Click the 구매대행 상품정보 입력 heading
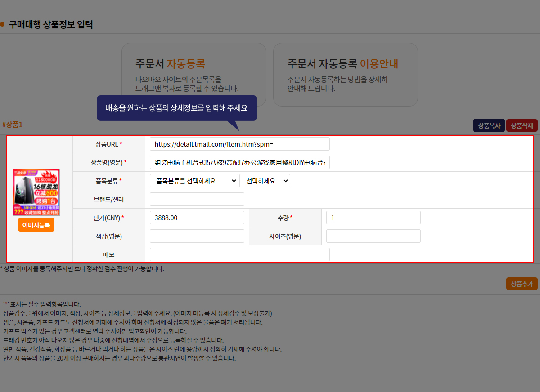The width and height of the screenshot is (540, 392). pyautogui.click(x=51, y=25)
